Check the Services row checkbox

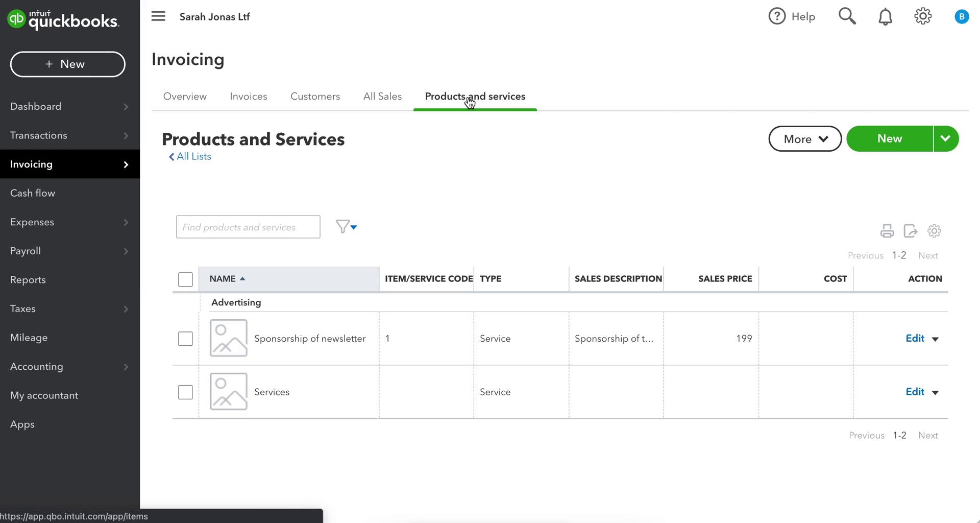pyautogui.click(x=185, y=392)
